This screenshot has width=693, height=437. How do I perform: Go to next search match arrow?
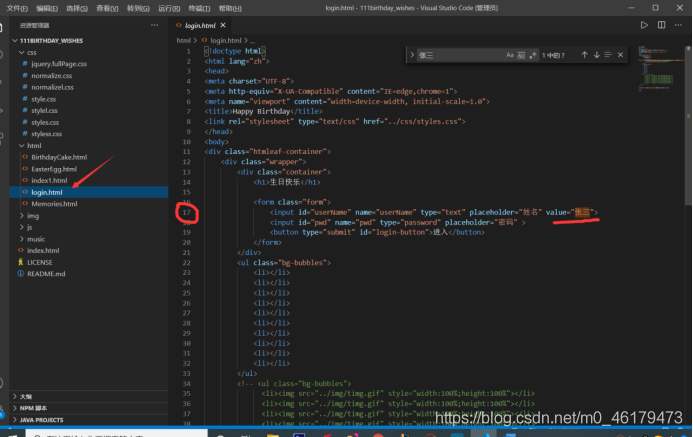click(x=597, y=55)
